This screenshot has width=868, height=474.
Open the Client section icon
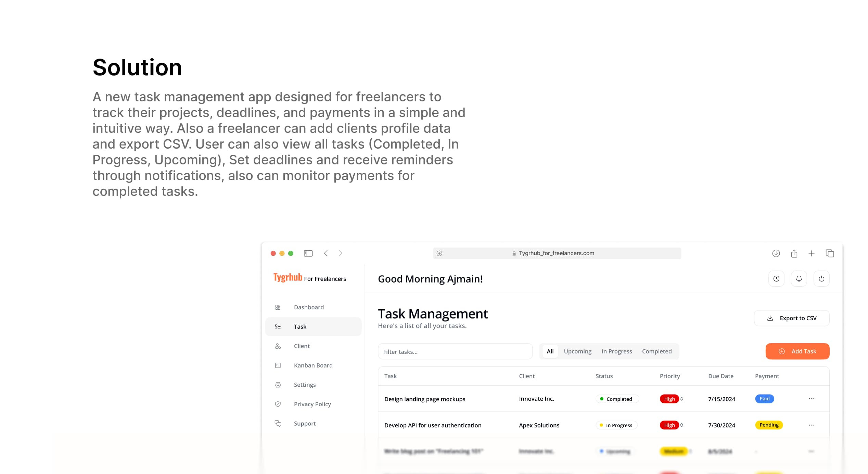[x=278, y=346]
